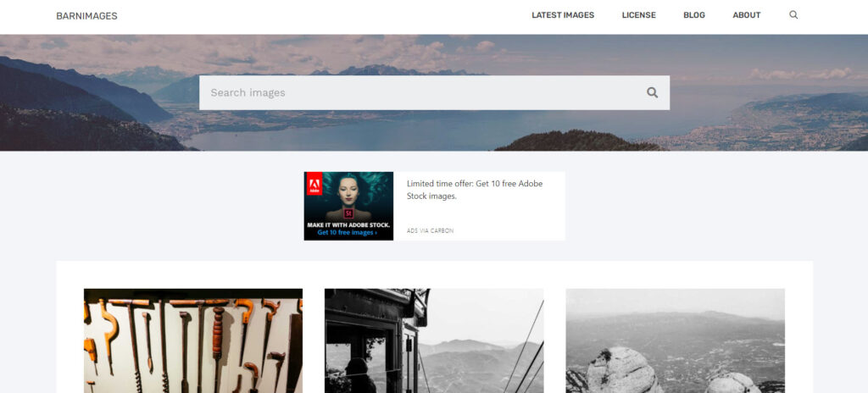
Task: Submit search with the hero magnifier button
Action: pos(652,92)
